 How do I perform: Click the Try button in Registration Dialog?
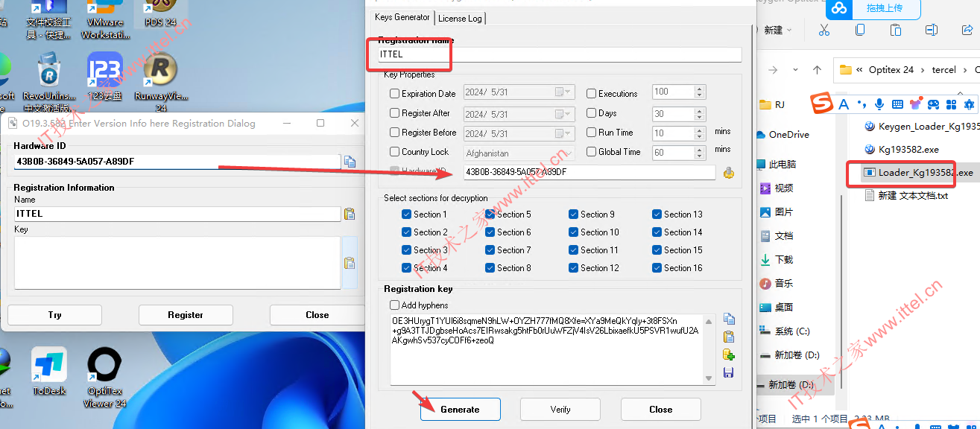click(x=54, y=315)
